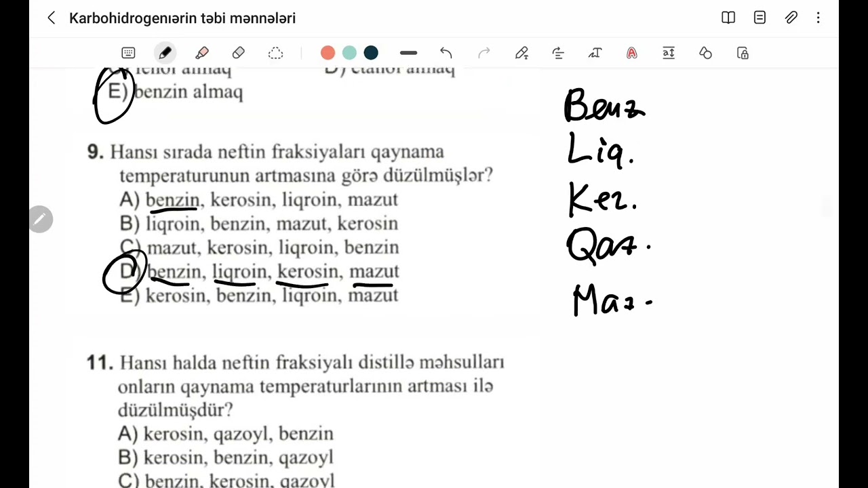The width and height of the screenshot is (868, 488).
Task: Pick the dark navy pen color
Action: coord(370,53)
